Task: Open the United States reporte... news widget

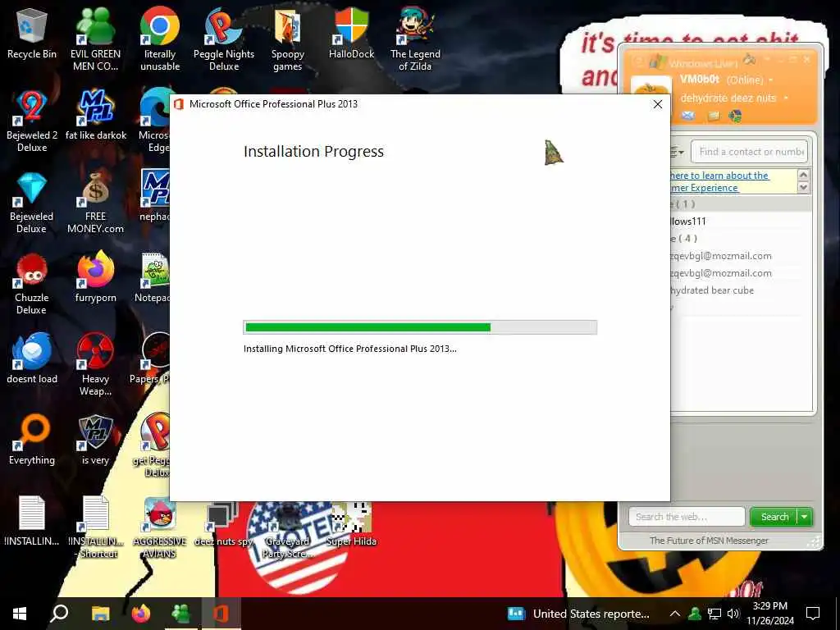Action: [578, 614]
